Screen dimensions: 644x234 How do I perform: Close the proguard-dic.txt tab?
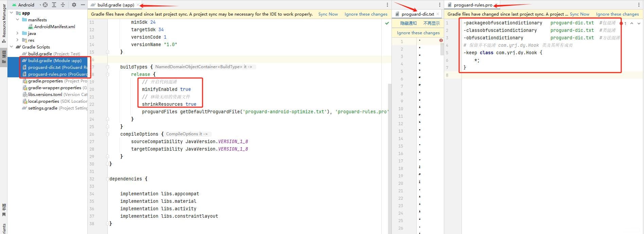tap(438, 14)
